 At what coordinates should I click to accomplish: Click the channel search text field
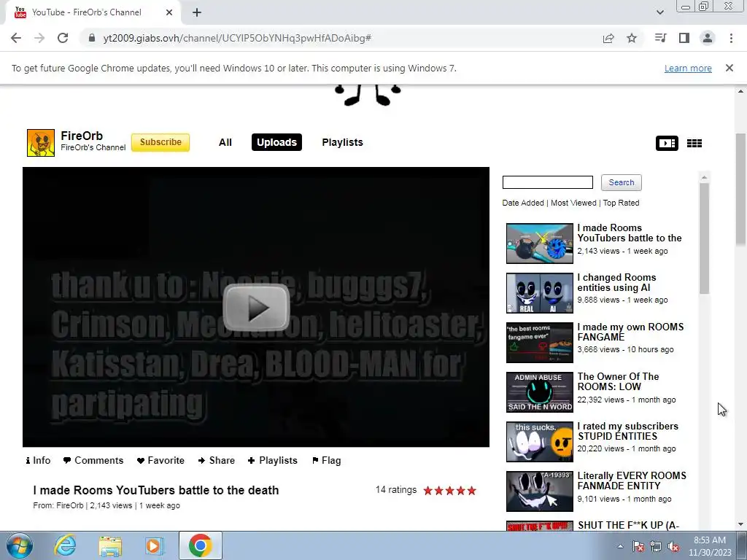click(548, 182)
